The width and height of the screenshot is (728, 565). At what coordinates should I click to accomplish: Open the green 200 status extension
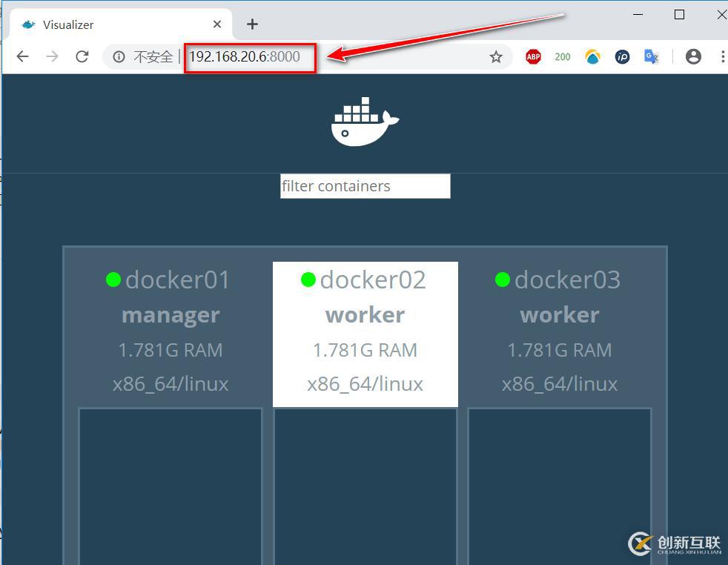pos(562,56)
